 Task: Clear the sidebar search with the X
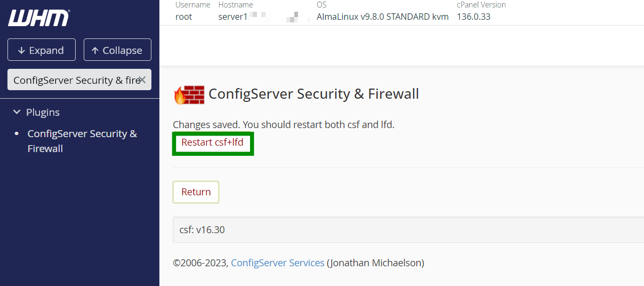[142, 80]
